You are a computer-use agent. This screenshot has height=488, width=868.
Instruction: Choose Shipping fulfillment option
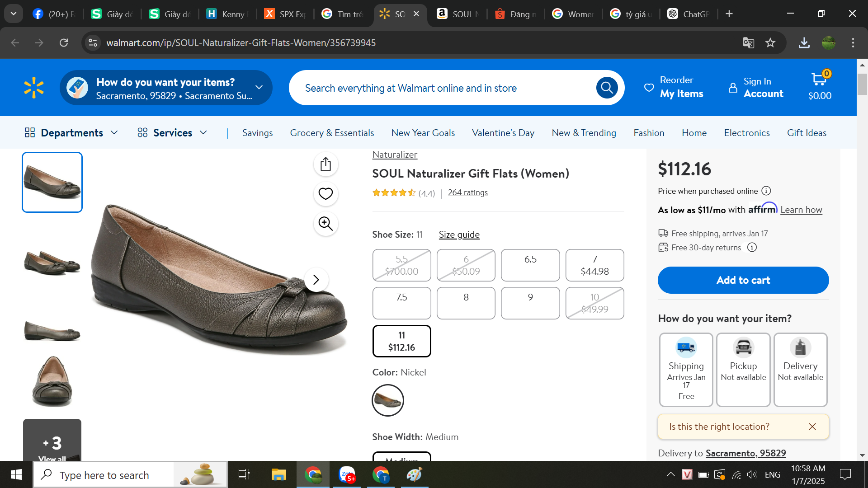pos(686,370)
